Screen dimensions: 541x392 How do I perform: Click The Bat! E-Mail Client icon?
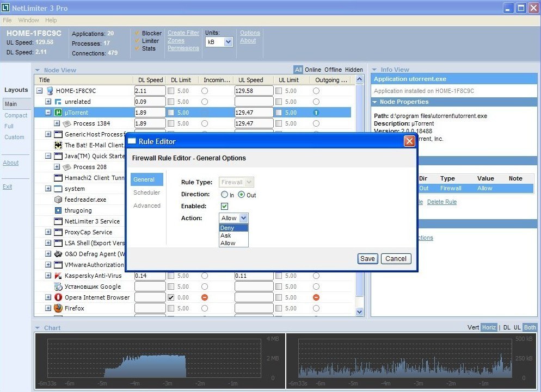pyautogui.click(x=58, y=145)
